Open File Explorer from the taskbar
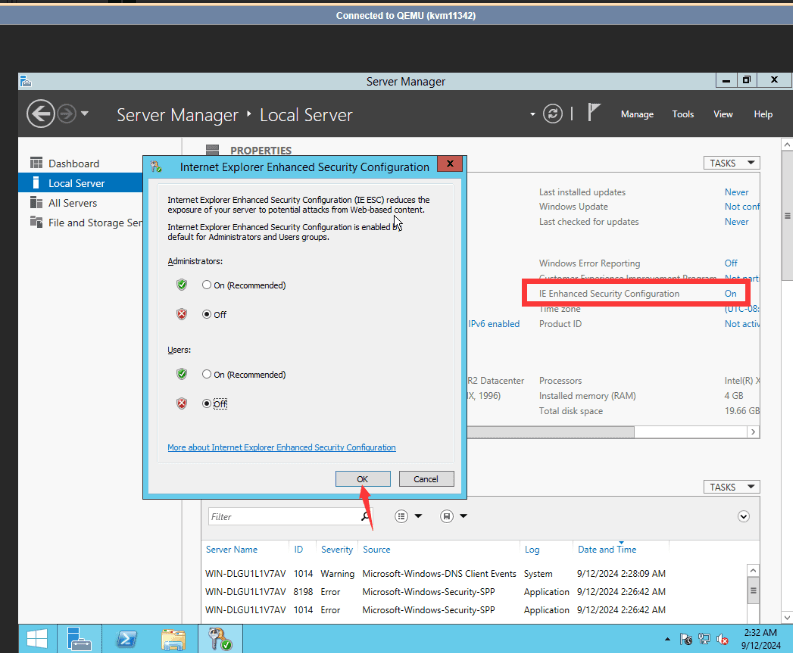Screen dimensions: 793x653 pos(173,639)
